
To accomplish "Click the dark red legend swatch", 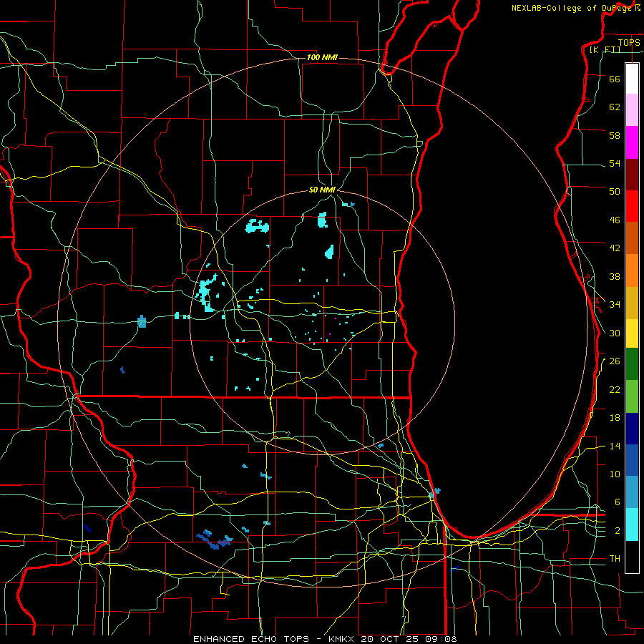I will click(x=632, y=175).
